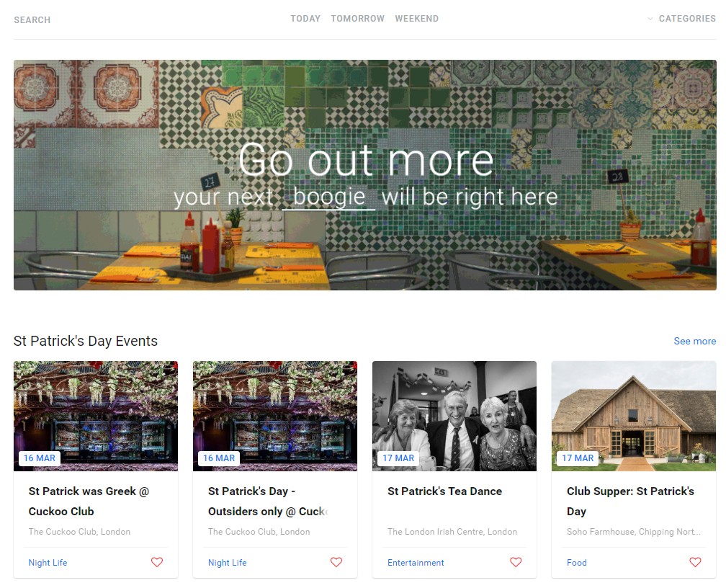Click the 16 MAR badge on first card
This screenshot has width=726, height=588.
tap(40, 458)
